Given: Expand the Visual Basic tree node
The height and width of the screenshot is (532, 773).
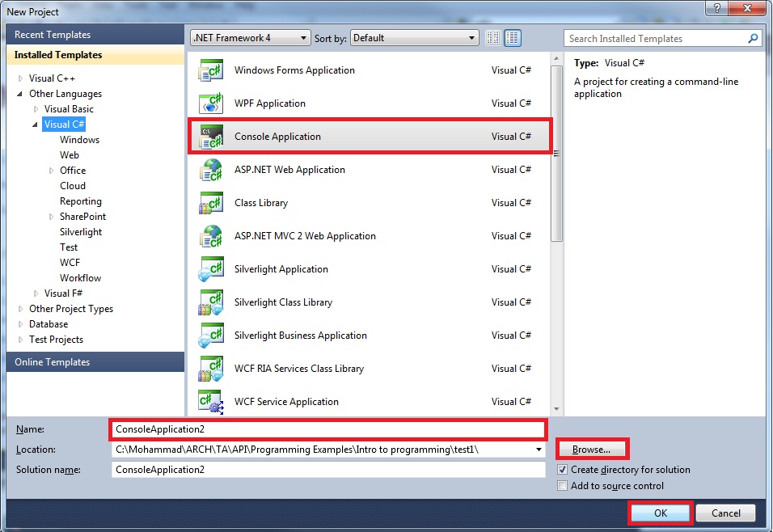Looking at the screenshot, I should (x=36, y=109).
